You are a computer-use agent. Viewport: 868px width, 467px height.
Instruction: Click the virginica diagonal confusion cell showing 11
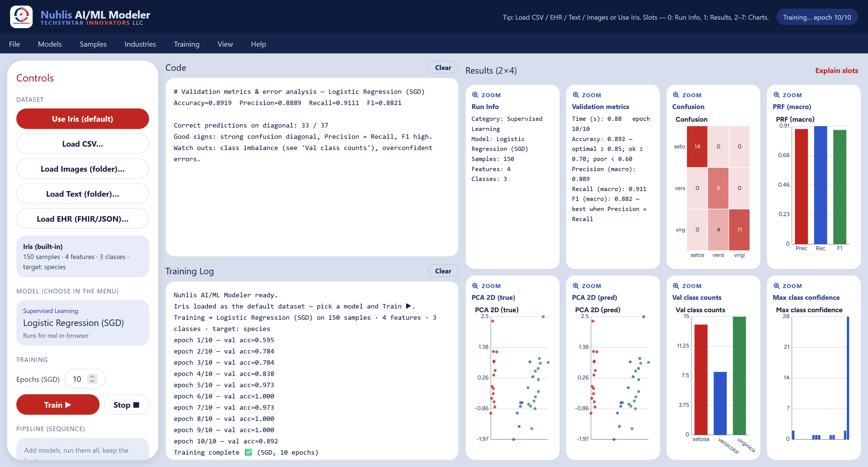tap(739, 230)
